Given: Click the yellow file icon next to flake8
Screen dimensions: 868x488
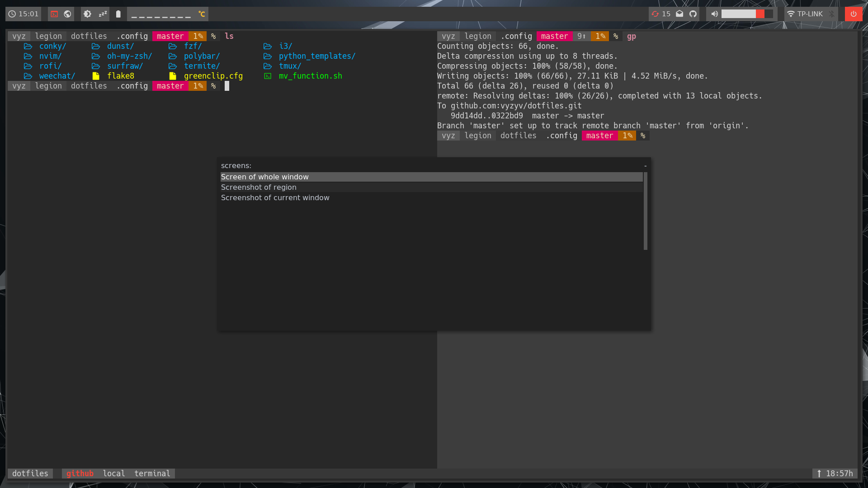Looking at the screenshot, I should (96, 76).
